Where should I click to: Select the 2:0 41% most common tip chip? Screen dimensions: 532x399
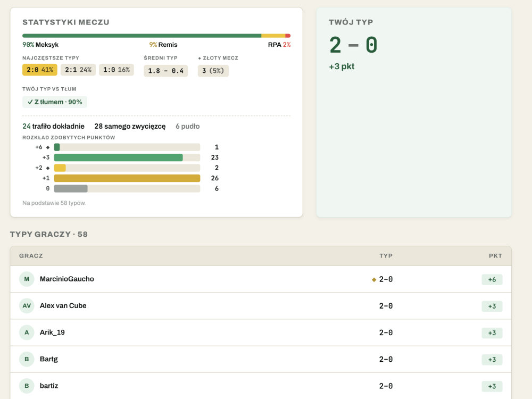40,70
